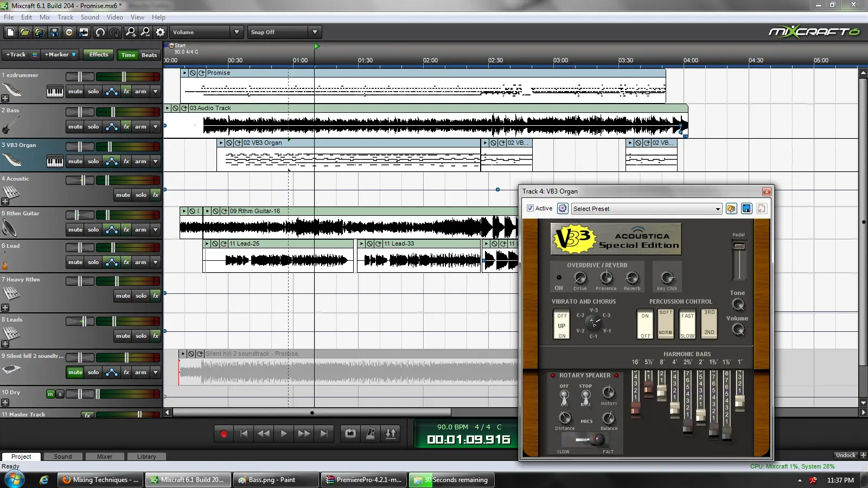Save the project with the floppy icon
868x488 pixels.
tap(54, 33)
